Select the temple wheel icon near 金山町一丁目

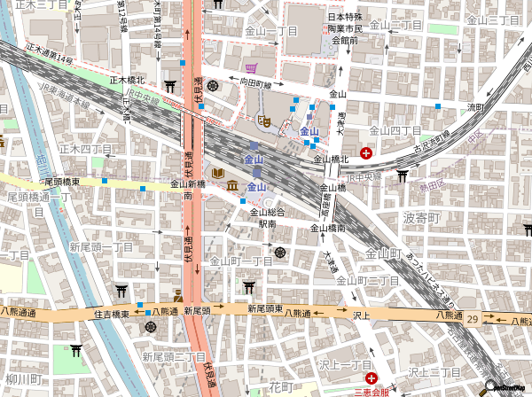tap(280, 253)
